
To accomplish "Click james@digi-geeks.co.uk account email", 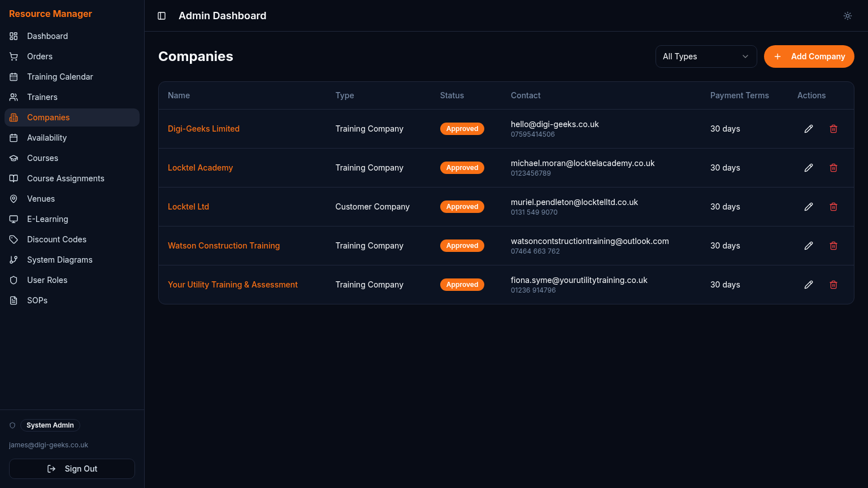I will [x=49, y=445].
